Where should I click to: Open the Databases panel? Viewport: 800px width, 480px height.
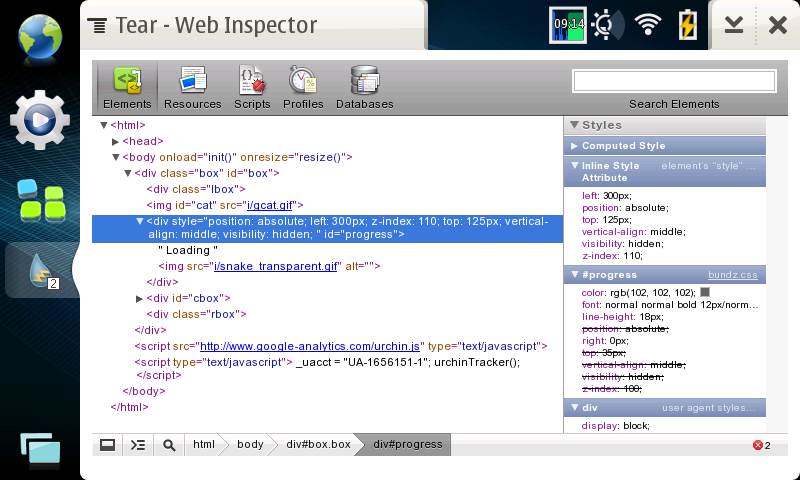[364, 88]
